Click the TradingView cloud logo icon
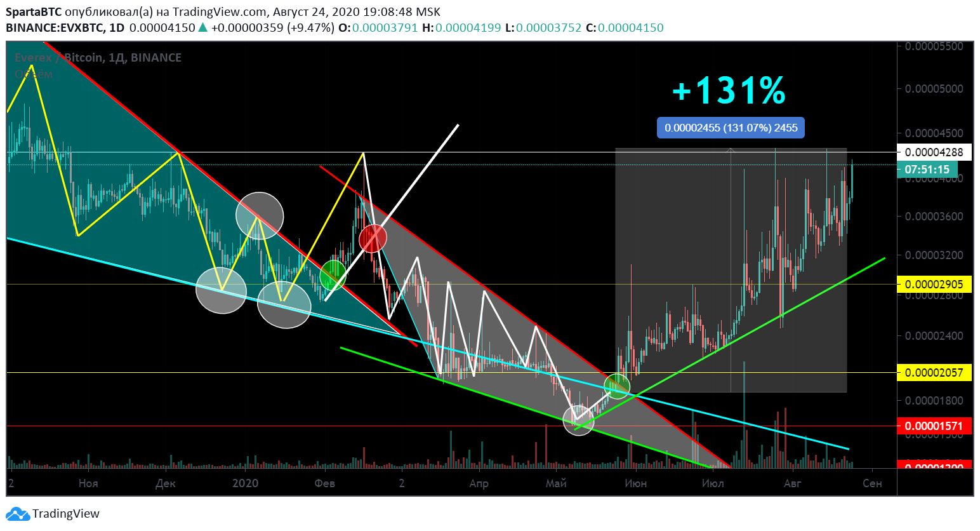Image resolution: width=980 pixels, height=531 pixels. coord(17,514)
